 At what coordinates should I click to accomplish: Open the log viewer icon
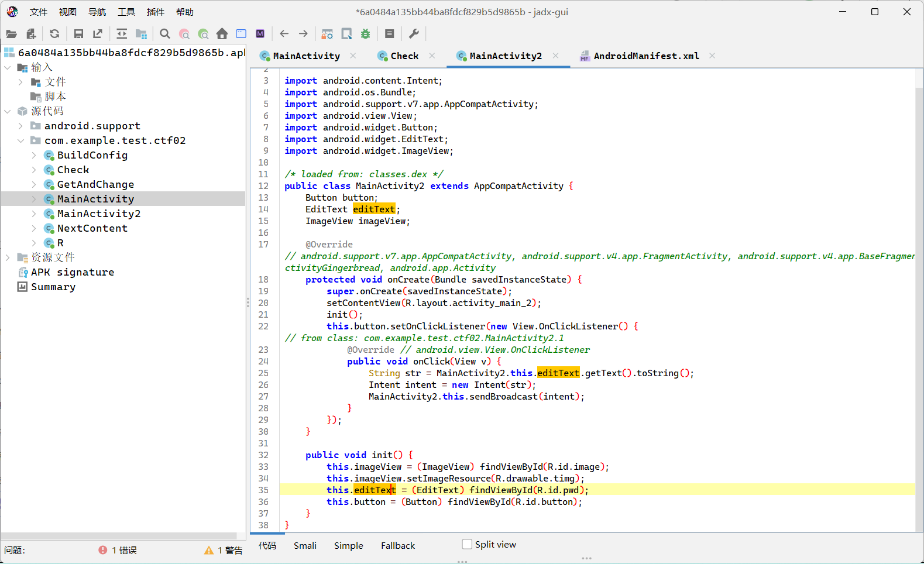(390, 34)
